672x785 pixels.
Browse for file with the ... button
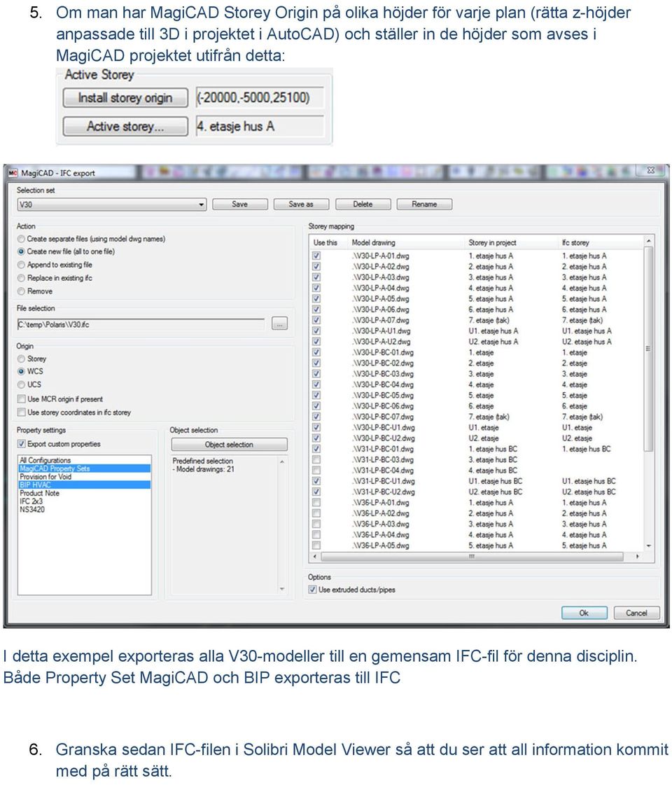pos(280,324)
